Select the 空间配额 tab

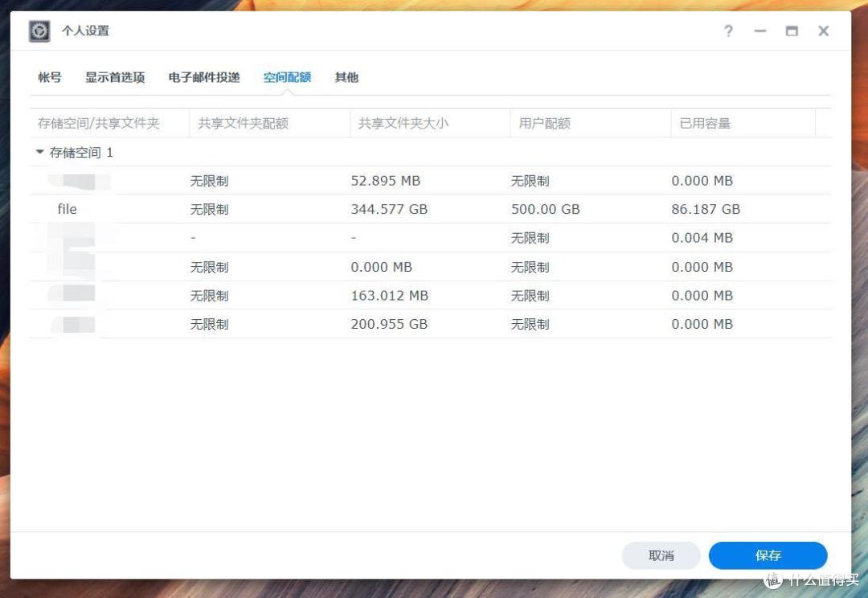coord(287,77)
